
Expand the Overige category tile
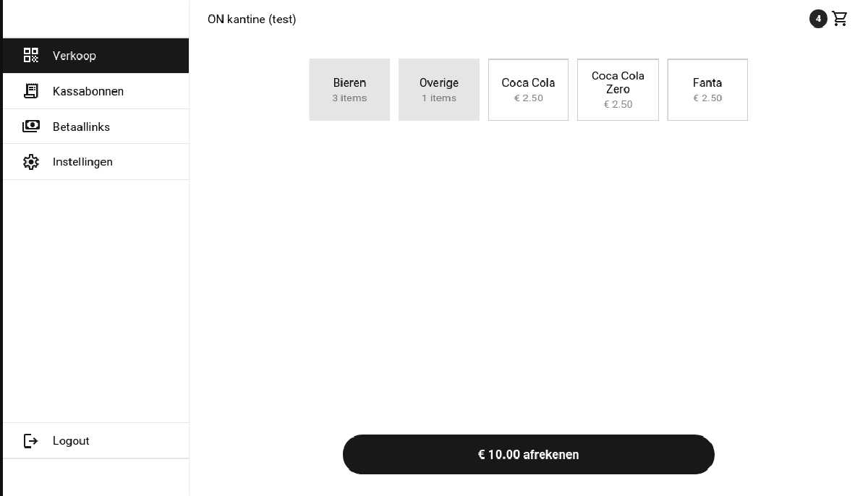coord(439,90)
